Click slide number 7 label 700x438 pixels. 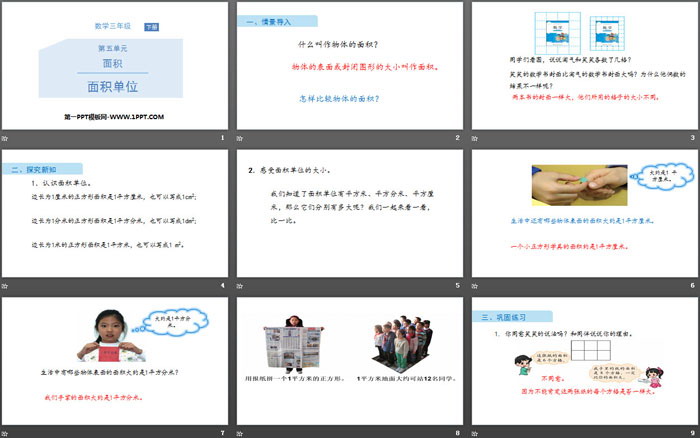(x=222, y=433)
